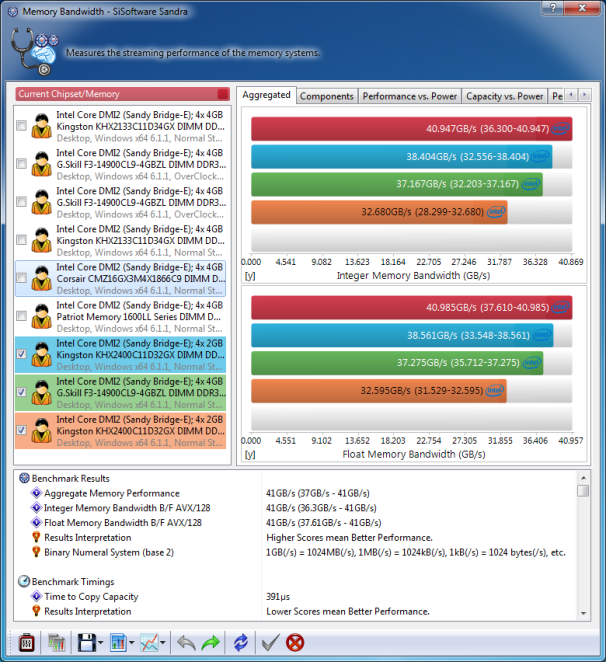
Task: Click the bar chart options icon
Action: tap(118, 643)
